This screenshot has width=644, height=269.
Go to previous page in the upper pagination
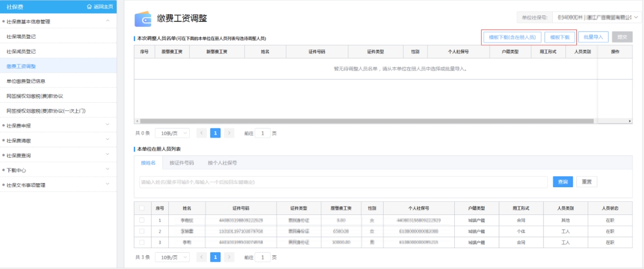(202, 133)
